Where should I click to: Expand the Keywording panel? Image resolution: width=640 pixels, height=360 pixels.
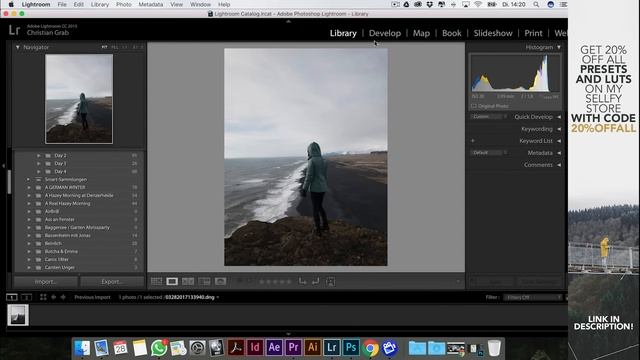[x=559, y=129]
